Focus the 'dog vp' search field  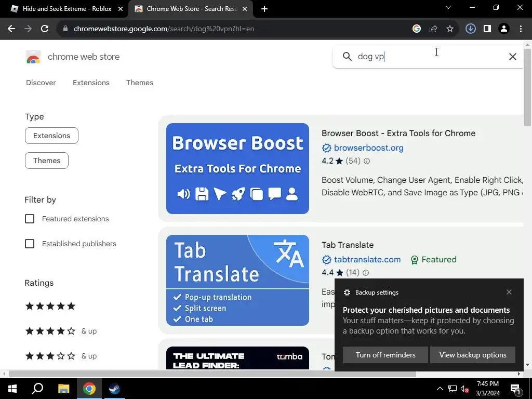[428, 57]
